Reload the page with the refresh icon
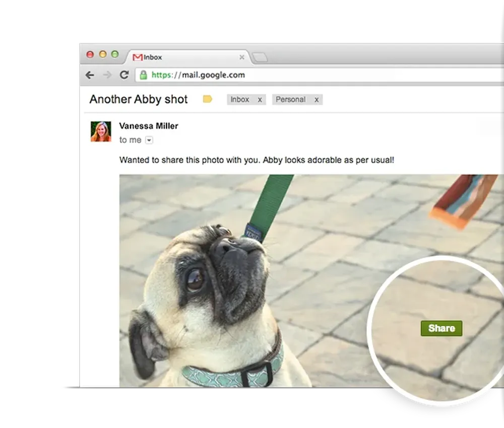 (x=124, y=75)
